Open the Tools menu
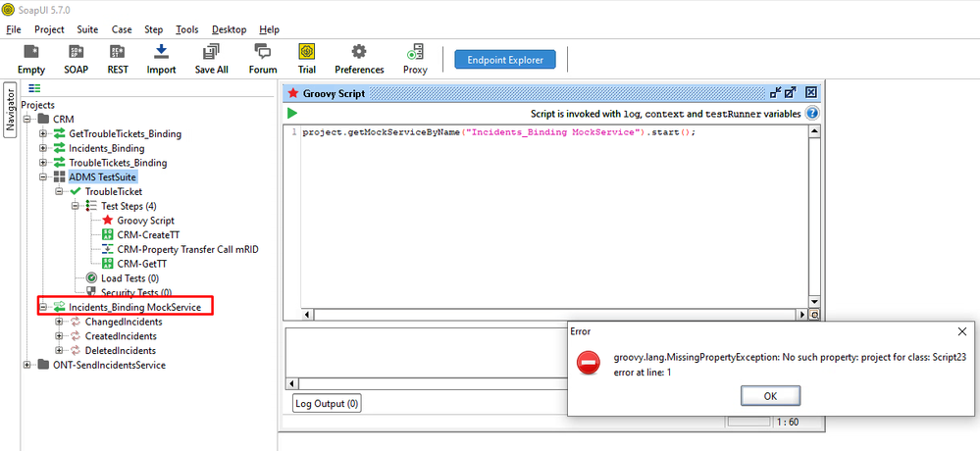Screen dimensions: 980x451 pos(186,29)
